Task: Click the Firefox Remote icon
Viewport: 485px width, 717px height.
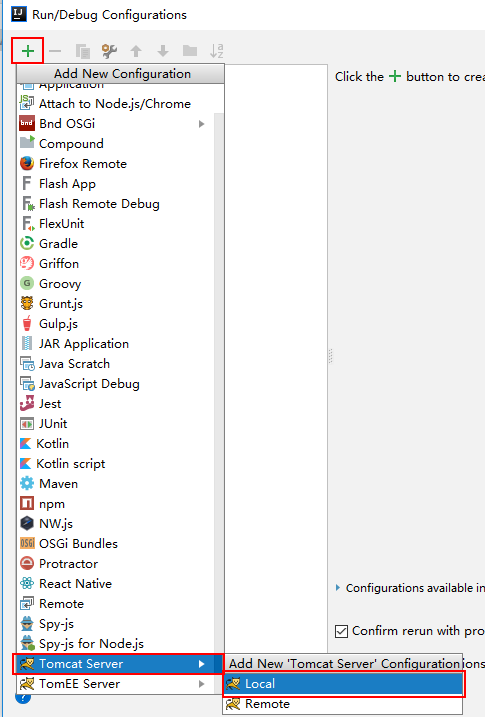Action: point(27,163)
